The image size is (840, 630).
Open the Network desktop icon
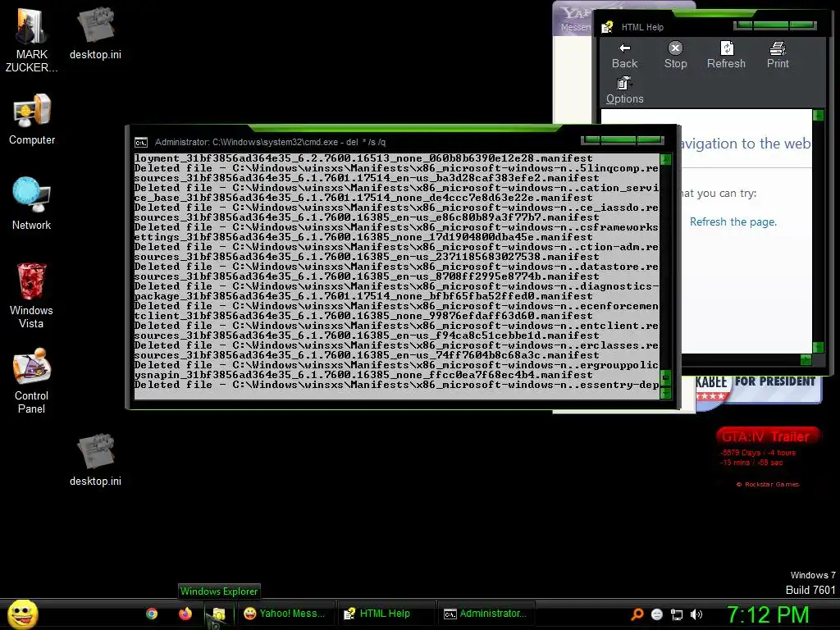point(32,203)
